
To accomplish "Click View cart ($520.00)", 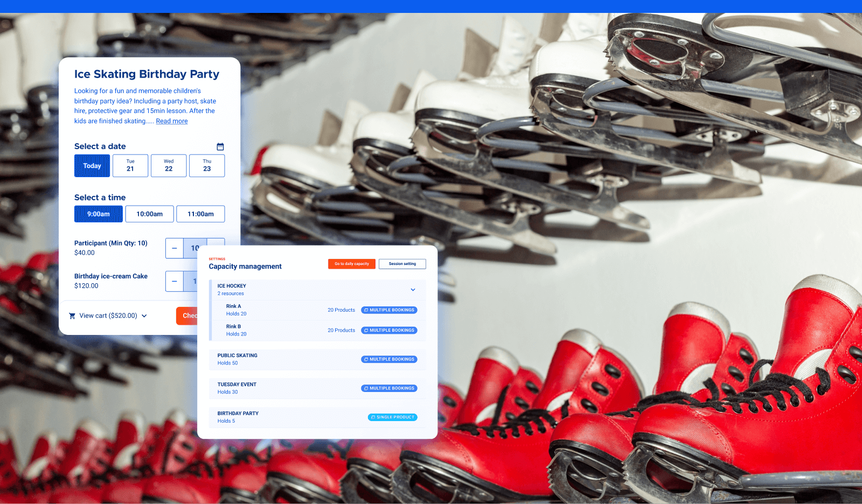I will pyautogui.click(x=107, y=316).
